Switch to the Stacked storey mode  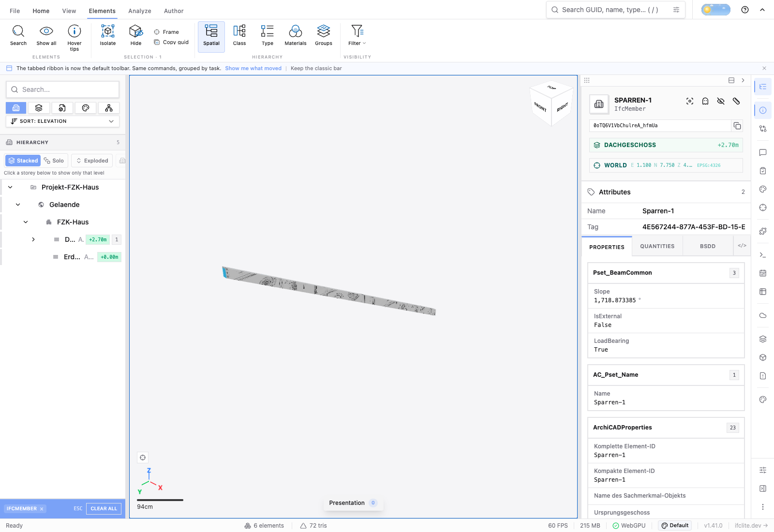click(23, 161)
